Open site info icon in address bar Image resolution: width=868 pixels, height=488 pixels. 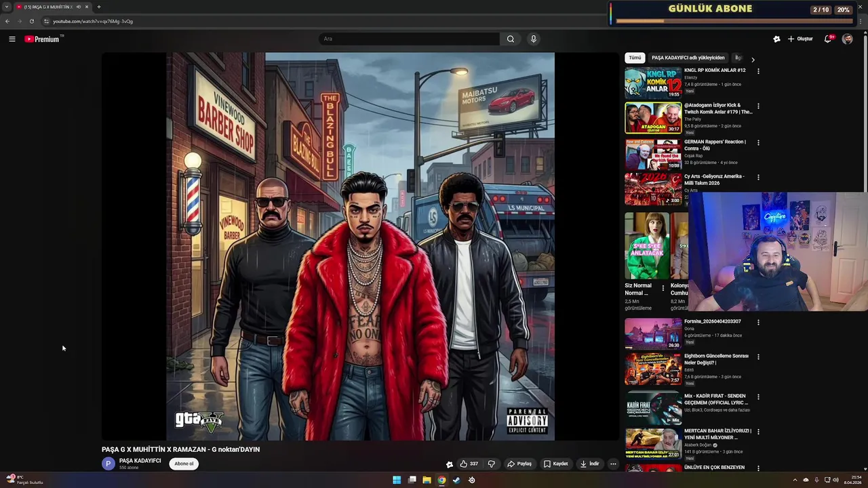[46, 21]
